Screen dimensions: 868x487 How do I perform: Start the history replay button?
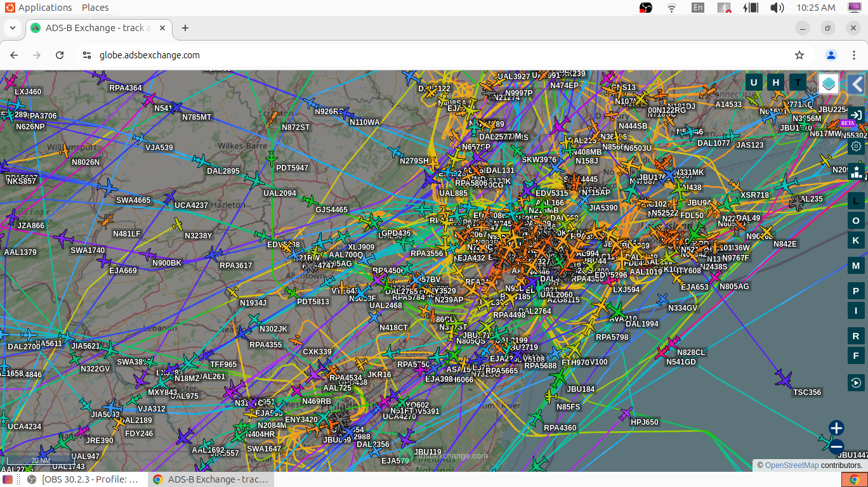pyautogui.click(x=856, y=382)
